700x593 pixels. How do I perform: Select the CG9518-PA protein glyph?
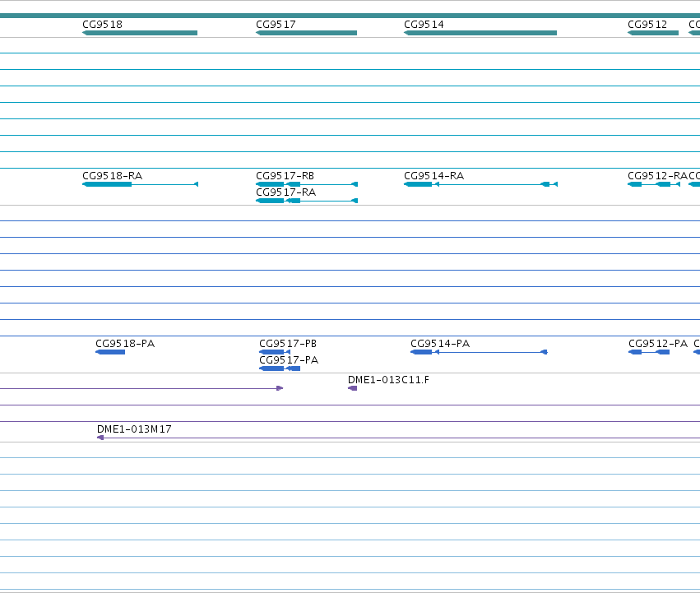pyautogui.click(x=110, y=352)
